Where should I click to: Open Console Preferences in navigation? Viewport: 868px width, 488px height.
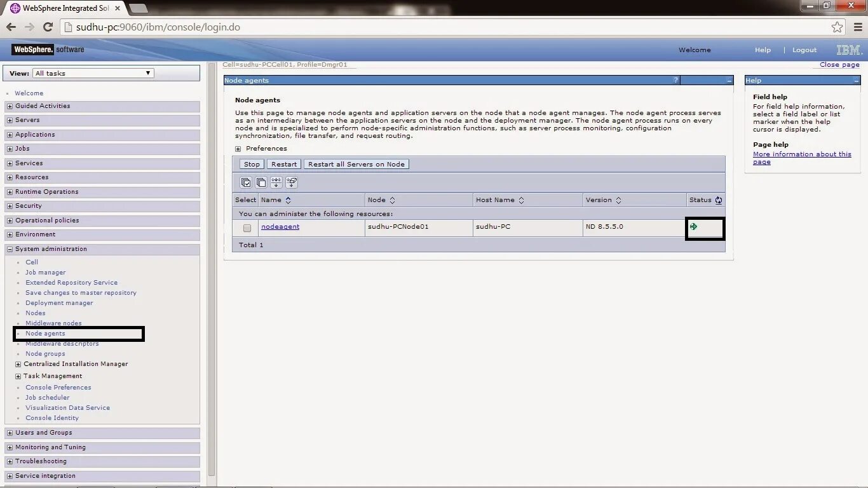pos(58,388)
